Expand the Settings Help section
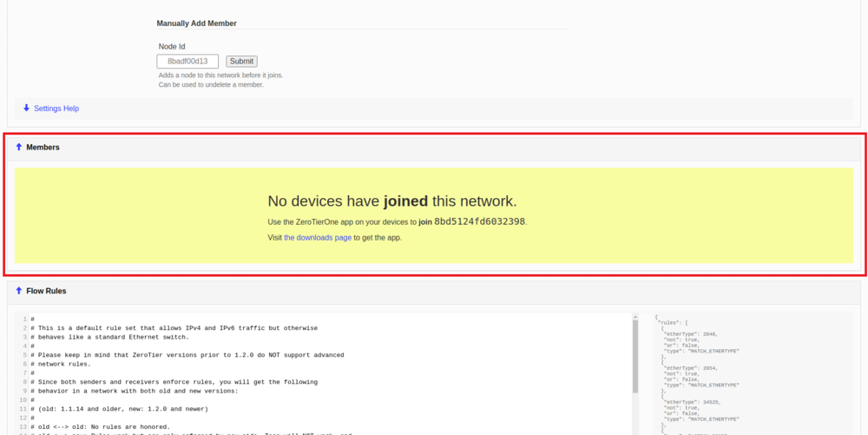This screenshot has width=868, height=435. pyautogui.click(x=56, y=109)
